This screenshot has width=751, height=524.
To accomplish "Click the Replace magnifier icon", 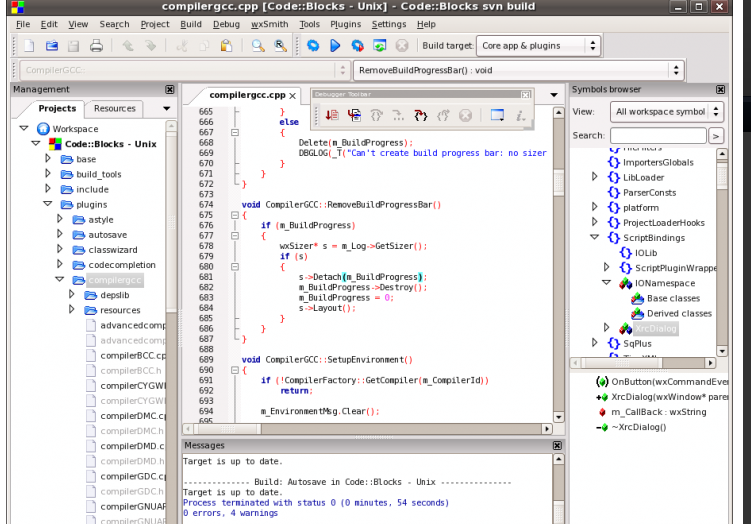I will 280,46.
